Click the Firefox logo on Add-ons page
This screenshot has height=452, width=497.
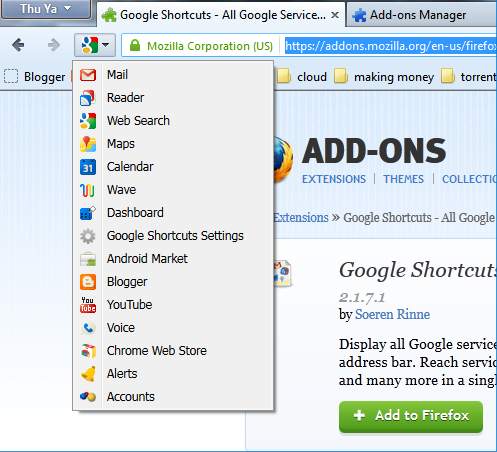[x=283, y=159]
